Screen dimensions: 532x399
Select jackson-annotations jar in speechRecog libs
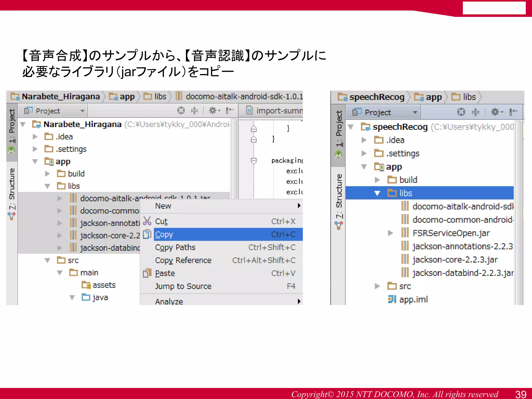[457, 246]
